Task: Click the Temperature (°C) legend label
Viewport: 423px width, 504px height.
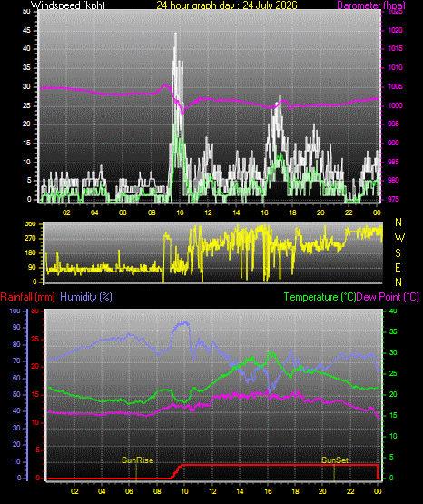Action: tap(320, 297)
